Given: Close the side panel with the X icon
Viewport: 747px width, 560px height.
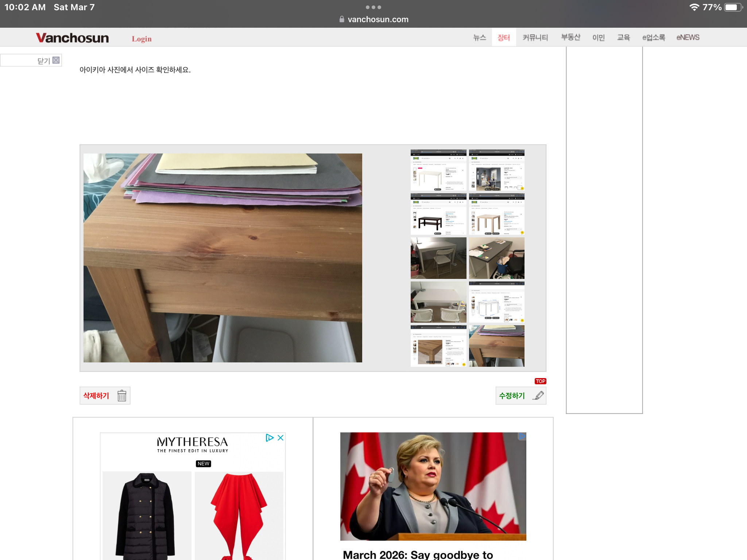Looking at the screenshot, I should coord(56,60).
